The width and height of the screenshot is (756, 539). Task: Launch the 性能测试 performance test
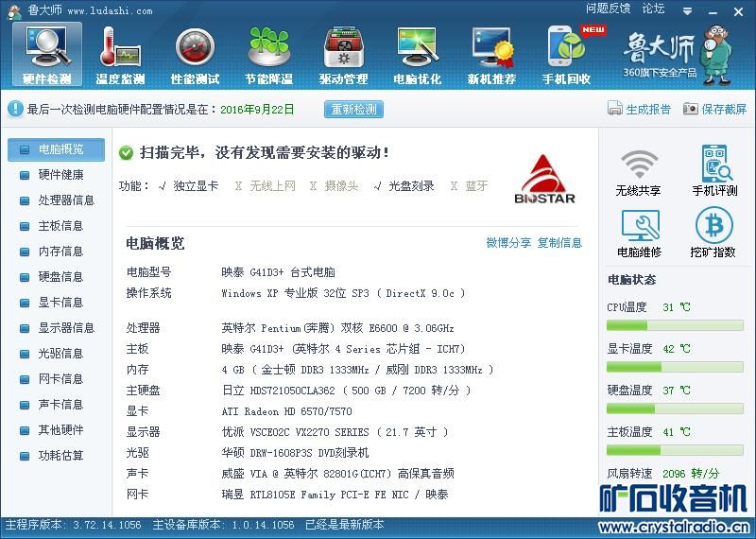click(195, 55)
